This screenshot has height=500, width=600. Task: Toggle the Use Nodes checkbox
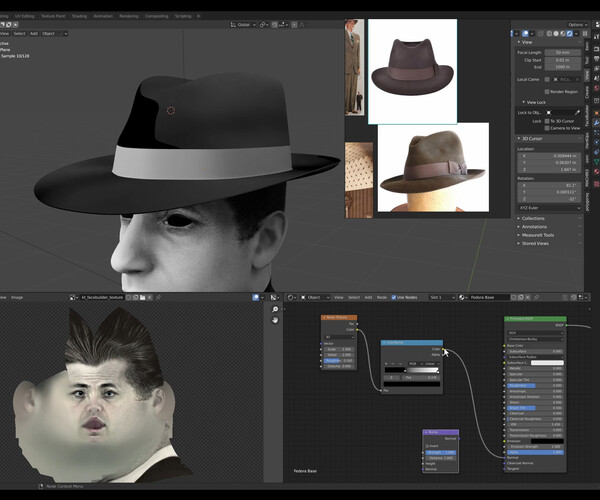tap(394, 297)
